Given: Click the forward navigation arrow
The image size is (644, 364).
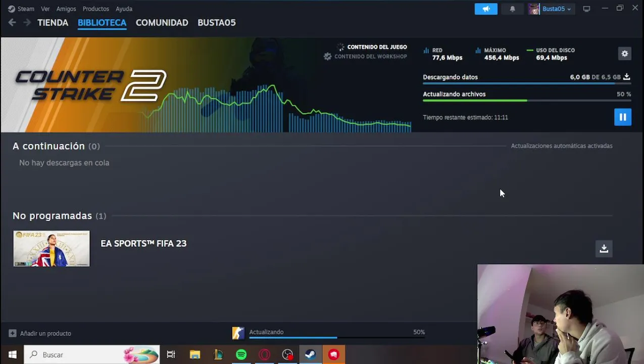Looking at the screenshot, I should click(x=27, y=22).
